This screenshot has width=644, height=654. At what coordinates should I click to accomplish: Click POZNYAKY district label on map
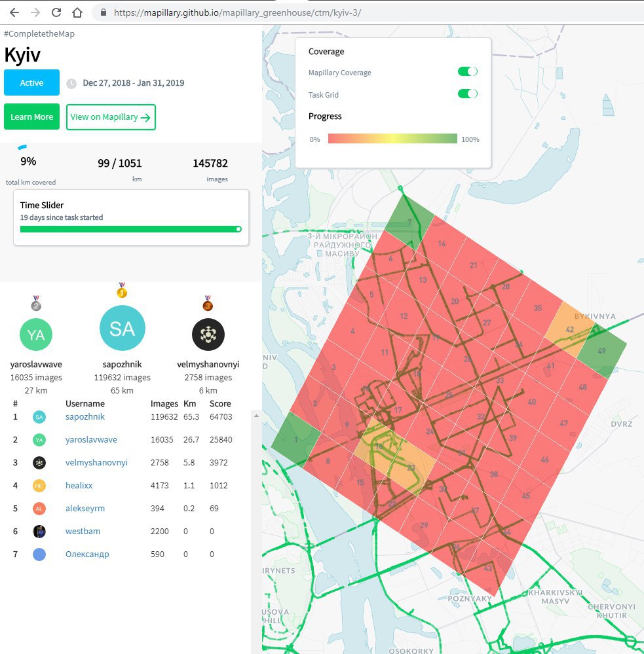pos(470,598)
